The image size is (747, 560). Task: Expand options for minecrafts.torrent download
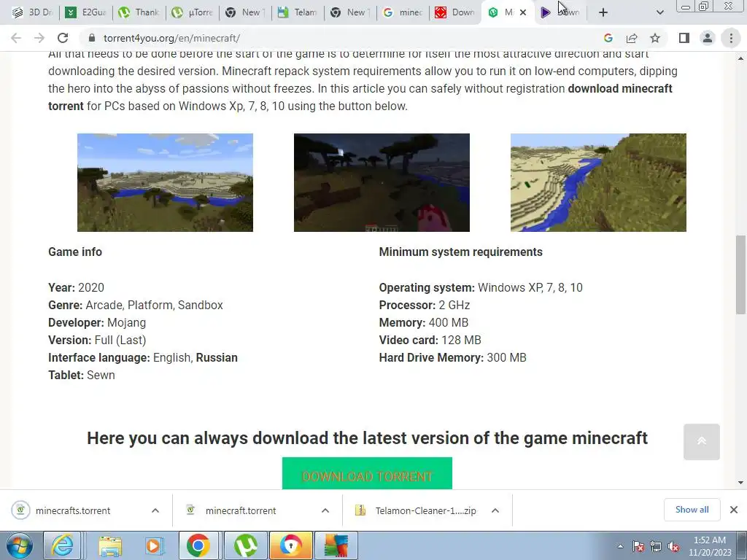[x=155, y=510]
